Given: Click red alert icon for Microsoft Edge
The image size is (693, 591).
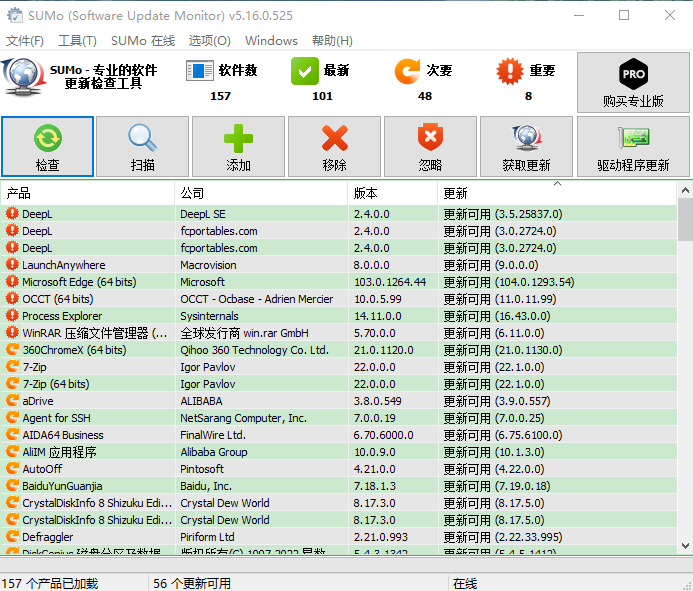Looking at the screenshot, I should 12,282.
